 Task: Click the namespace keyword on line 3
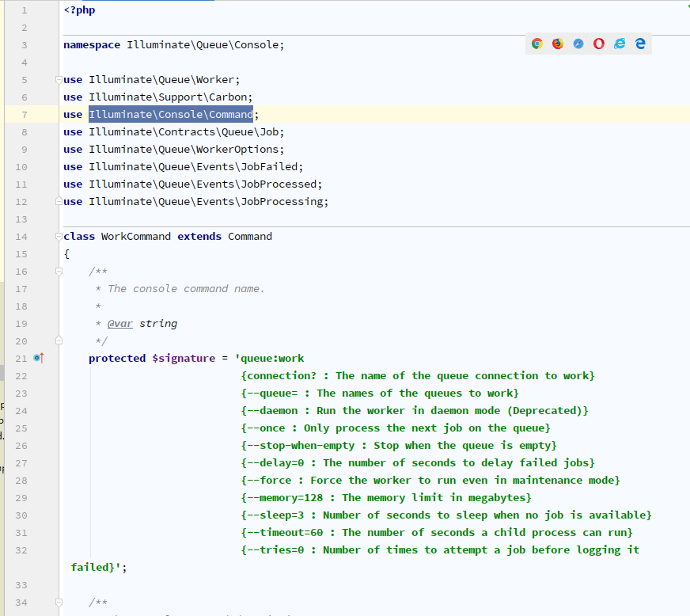[92, 45]
